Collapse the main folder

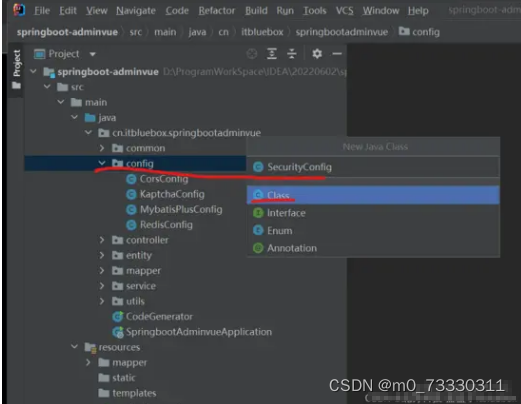[x=61, y=102]
